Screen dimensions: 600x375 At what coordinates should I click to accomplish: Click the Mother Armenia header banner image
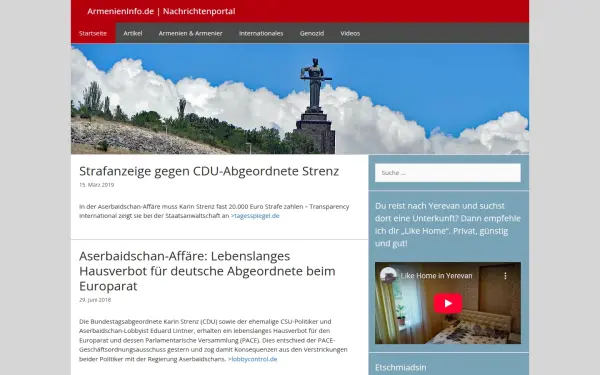pos(300,99)
